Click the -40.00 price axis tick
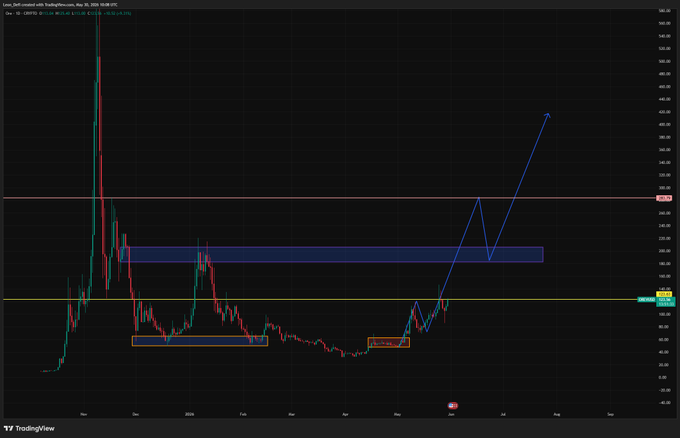This screenshot has height=438, width=680. click(664, 403)
